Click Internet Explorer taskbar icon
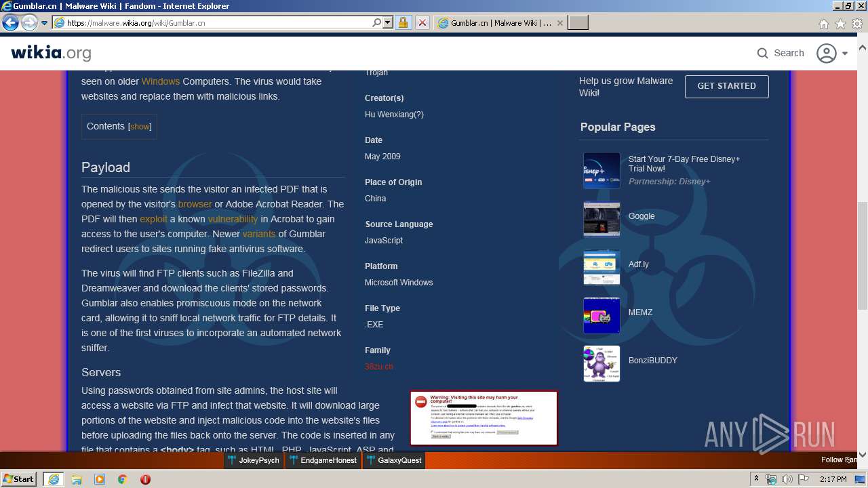This screenshot has height=488, width=868. 54,479
